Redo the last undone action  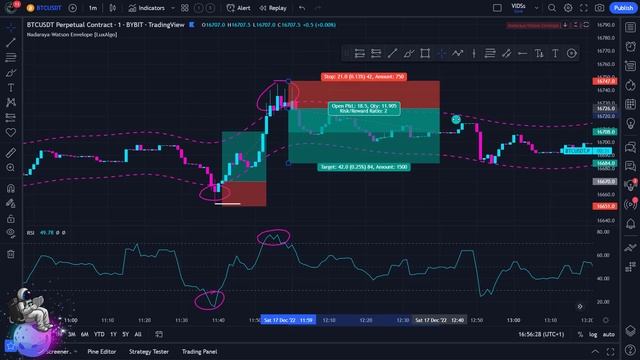click(318, 8)
